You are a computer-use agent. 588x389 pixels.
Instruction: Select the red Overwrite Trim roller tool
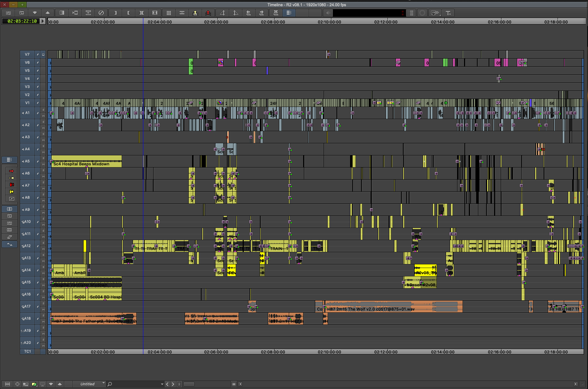11,185
